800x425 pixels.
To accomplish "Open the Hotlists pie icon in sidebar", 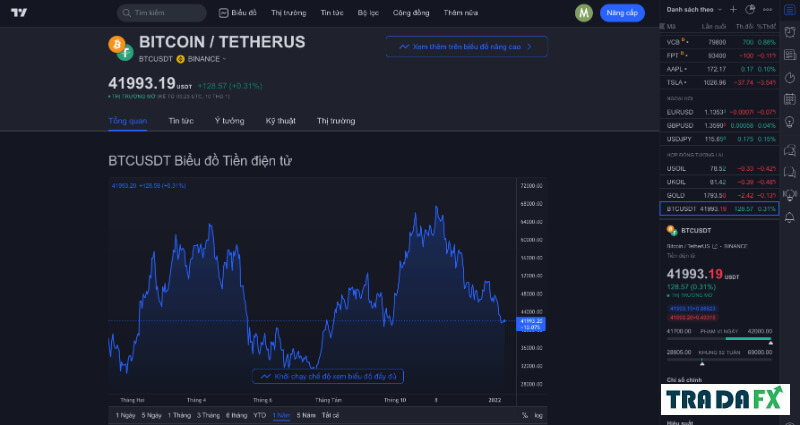I will coord(789,77).
